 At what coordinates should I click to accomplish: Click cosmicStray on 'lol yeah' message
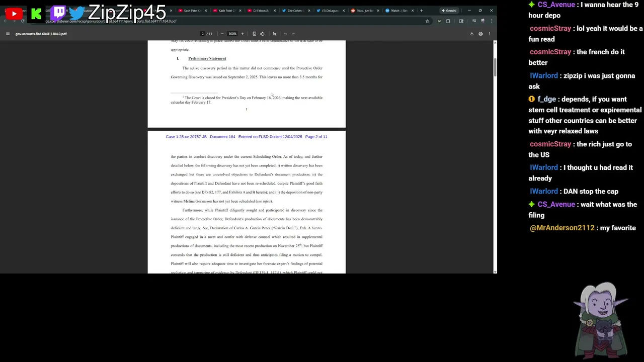pyautogui.click(x=550, y=29)
